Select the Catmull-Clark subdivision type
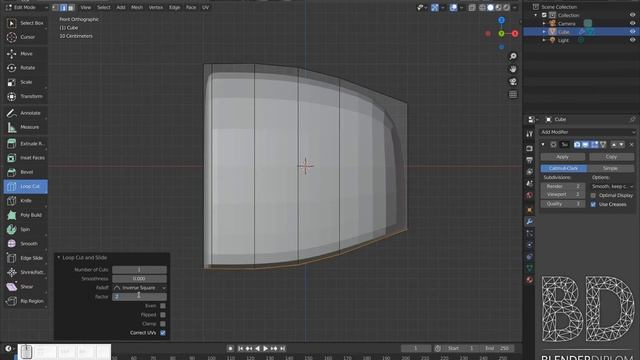The height and width of the screenshot is (360, 640). 564,168
